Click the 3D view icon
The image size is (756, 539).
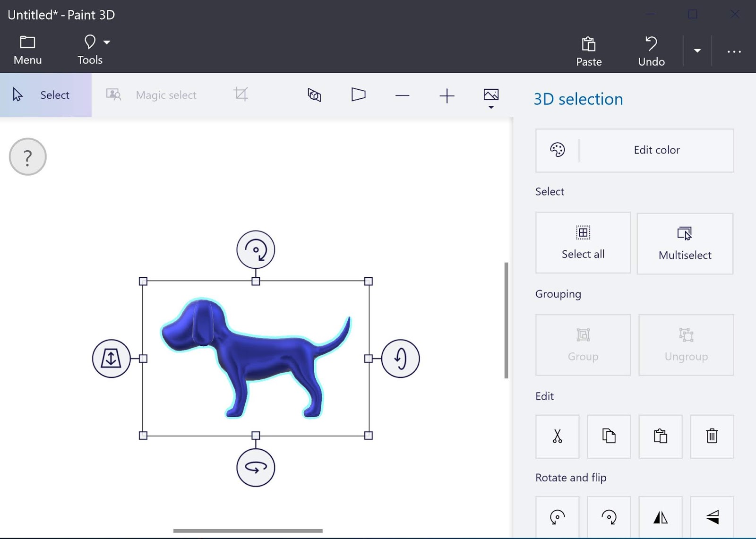pos(314,95)
